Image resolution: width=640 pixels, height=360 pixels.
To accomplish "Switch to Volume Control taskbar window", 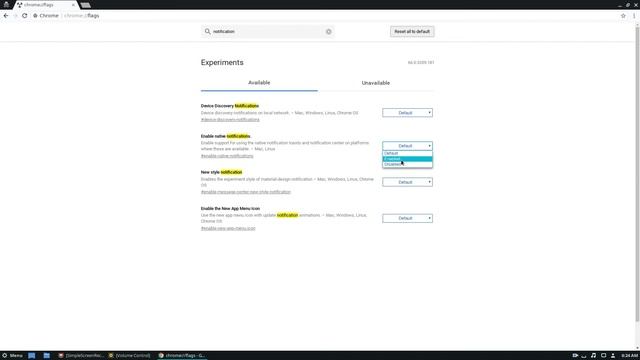I will pyautogui.click(x=130, y=356).
